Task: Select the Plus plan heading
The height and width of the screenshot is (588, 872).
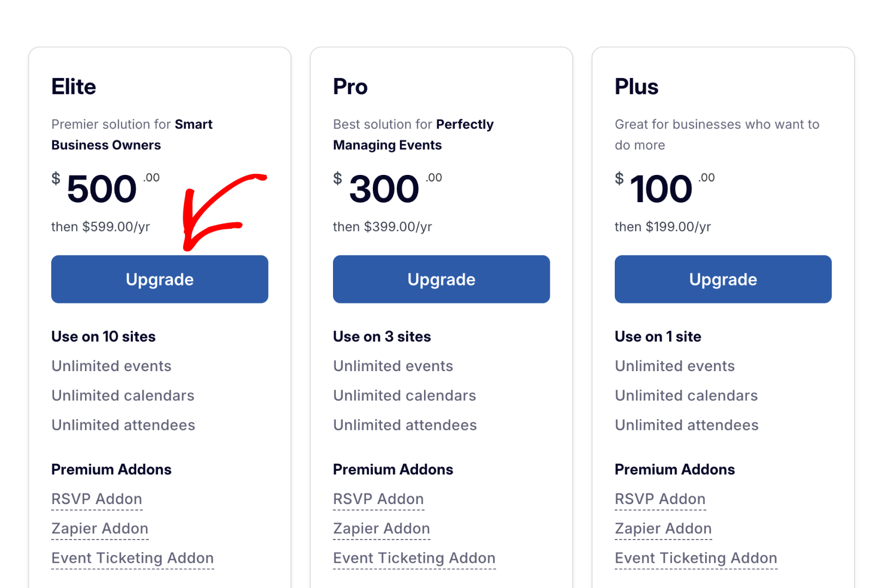Action: [637, 86]
